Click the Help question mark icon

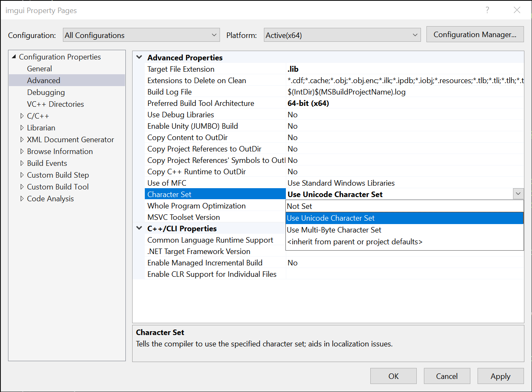tap(487, 10)
